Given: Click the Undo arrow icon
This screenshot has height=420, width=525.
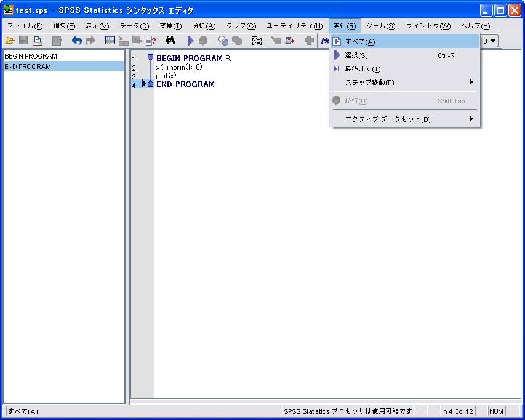Looking at the screenshot, I should click(x=76, y=41).
